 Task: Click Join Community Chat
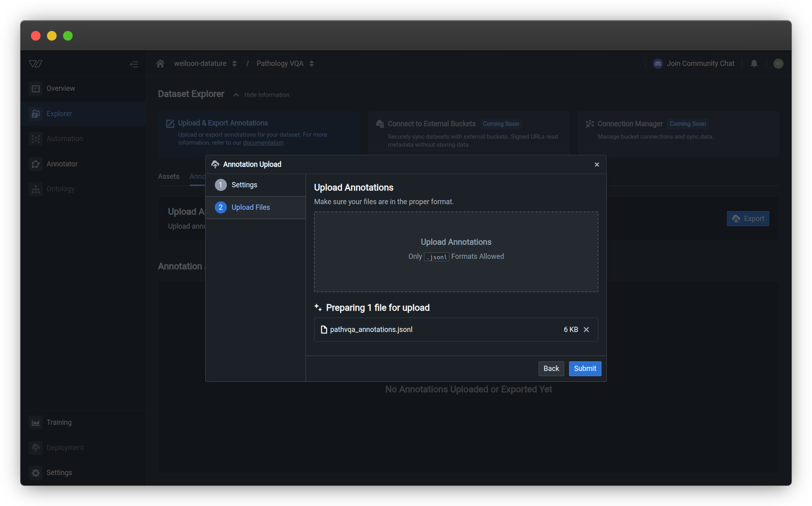click(700, 63)
